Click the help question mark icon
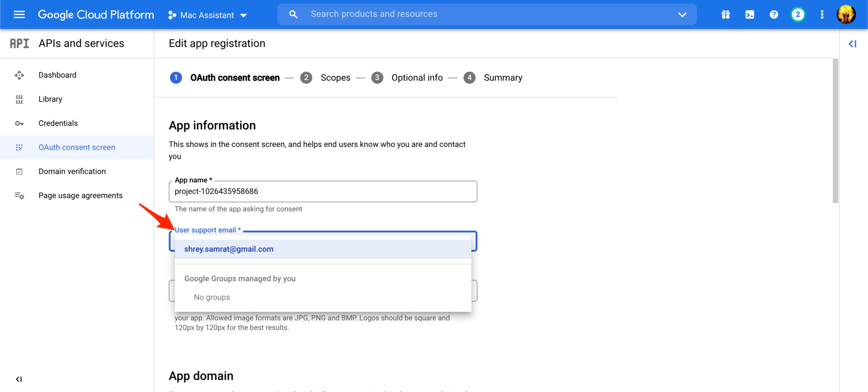Viewport: 868px width, 392px height. click(x=773, y=14)
